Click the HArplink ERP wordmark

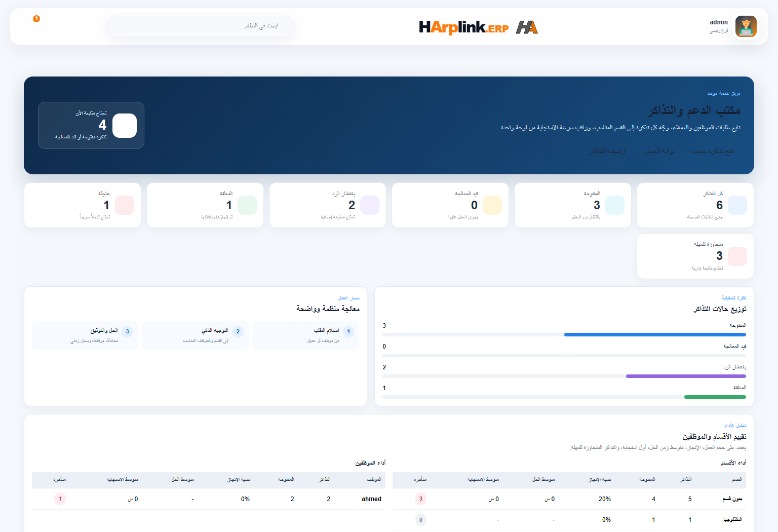(463, 27)
